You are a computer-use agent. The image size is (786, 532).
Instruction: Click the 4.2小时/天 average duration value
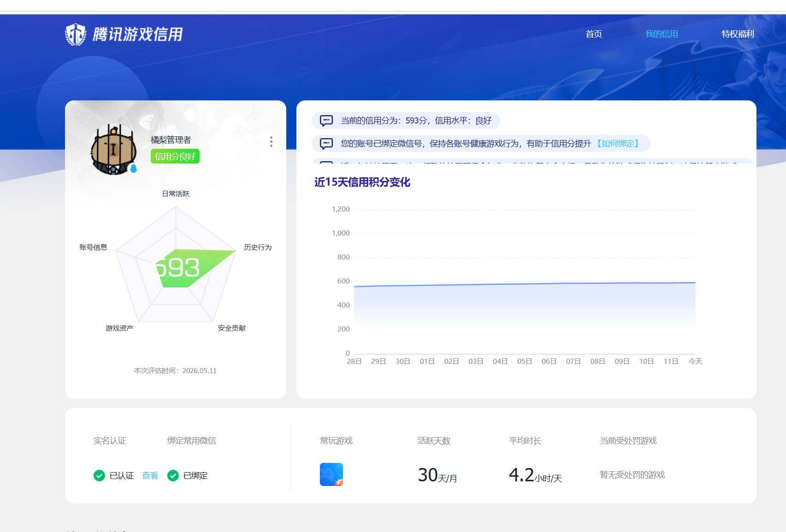point(535,475)
